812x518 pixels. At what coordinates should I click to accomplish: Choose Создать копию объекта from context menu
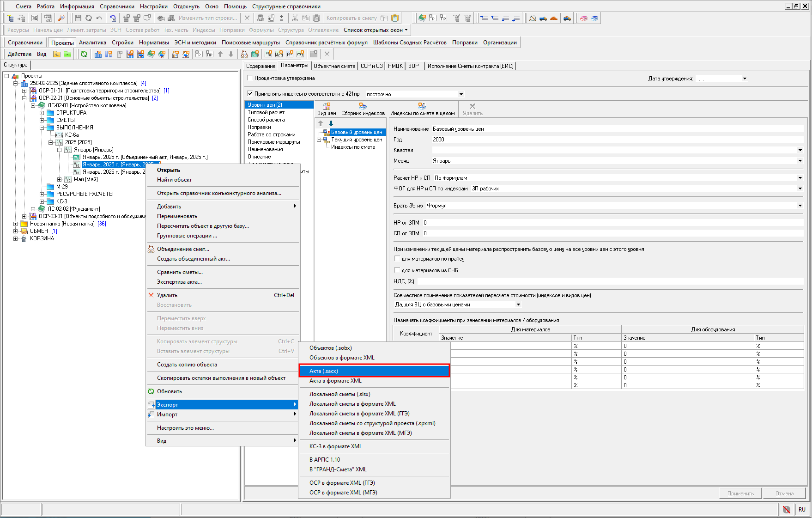[187, 365]
